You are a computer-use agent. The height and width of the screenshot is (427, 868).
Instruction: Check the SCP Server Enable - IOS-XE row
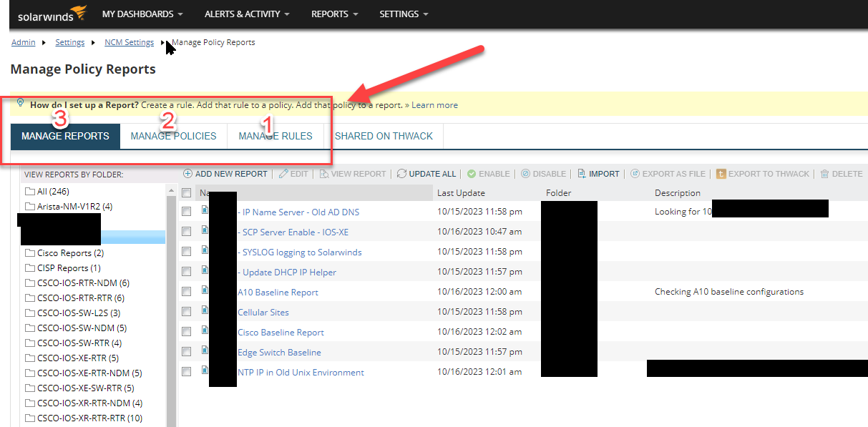click(187, 232)
